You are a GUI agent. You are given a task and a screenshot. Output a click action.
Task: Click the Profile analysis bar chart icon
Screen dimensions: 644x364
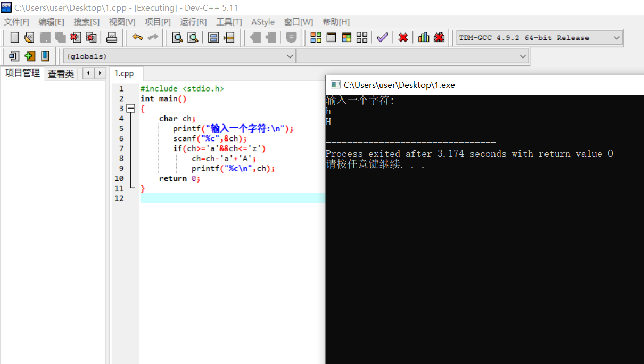click(x=424, y=38)
